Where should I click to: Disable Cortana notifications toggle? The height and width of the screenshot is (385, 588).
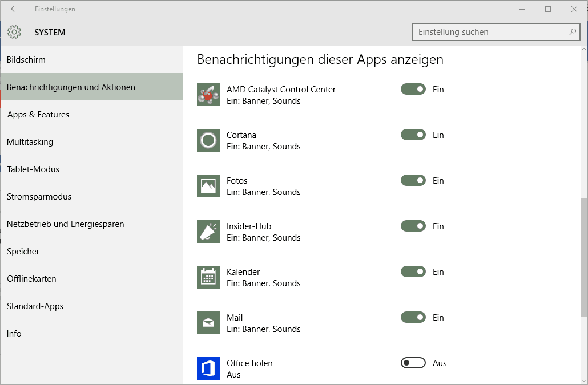[x=413, y=135]
